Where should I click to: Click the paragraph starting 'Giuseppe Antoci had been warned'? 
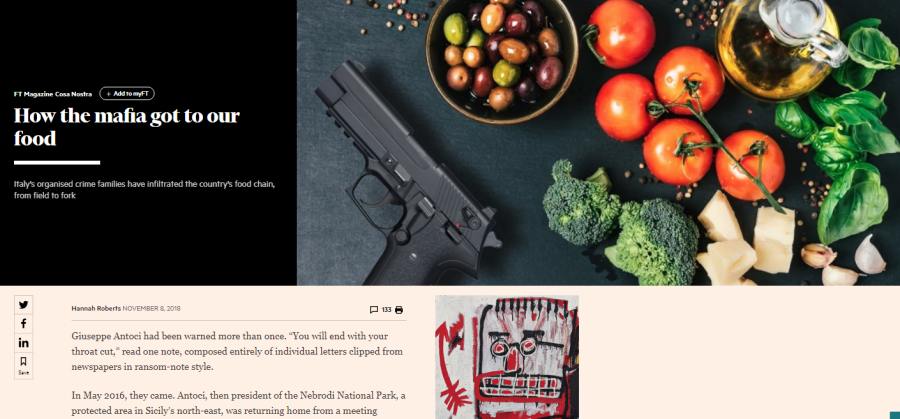click(x=238, y=351)
